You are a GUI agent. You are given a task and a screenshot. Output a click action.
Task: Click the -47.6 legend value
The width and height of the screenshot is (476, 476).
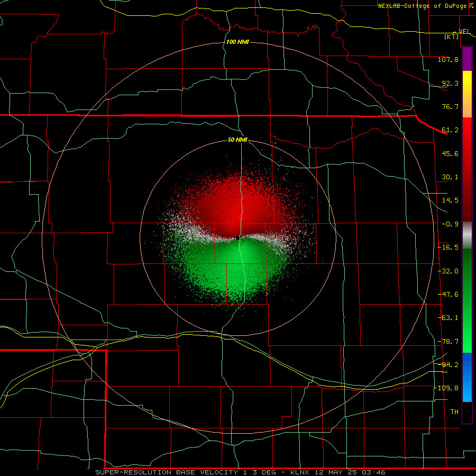(x=448, y=295)
